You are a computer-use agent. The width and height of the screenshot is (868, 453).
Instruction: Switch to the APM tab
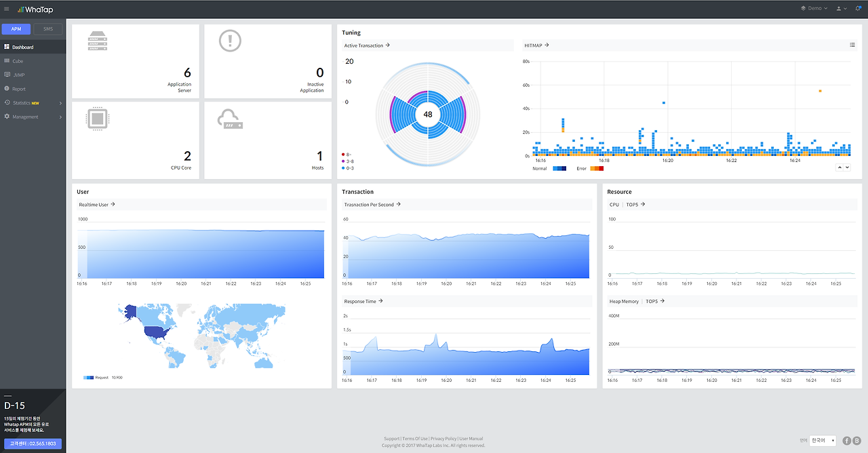[x=17, y=29]
